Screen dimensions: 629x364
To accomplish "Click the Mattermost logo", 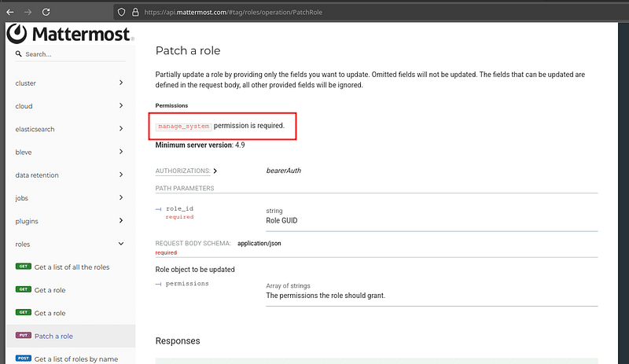I will pos(70,34).
